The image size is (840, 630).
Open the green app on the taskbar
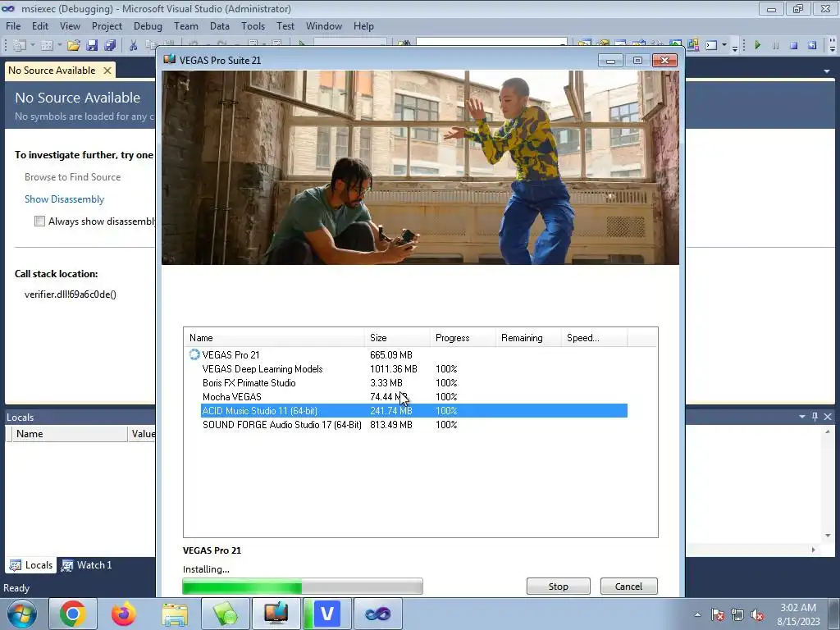coord(226,614)
